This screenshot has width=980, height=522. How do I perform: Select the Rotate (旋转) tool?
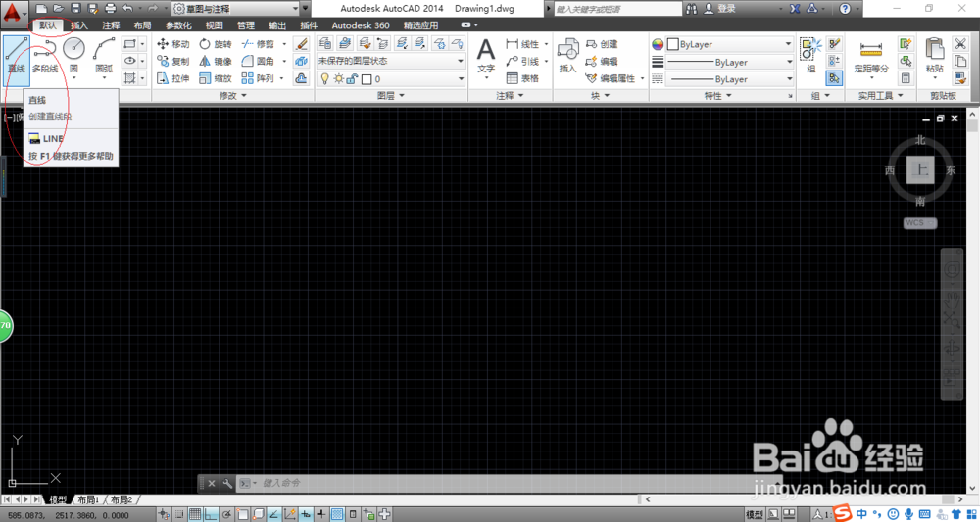pyautogui.click(x=216, y=44)
